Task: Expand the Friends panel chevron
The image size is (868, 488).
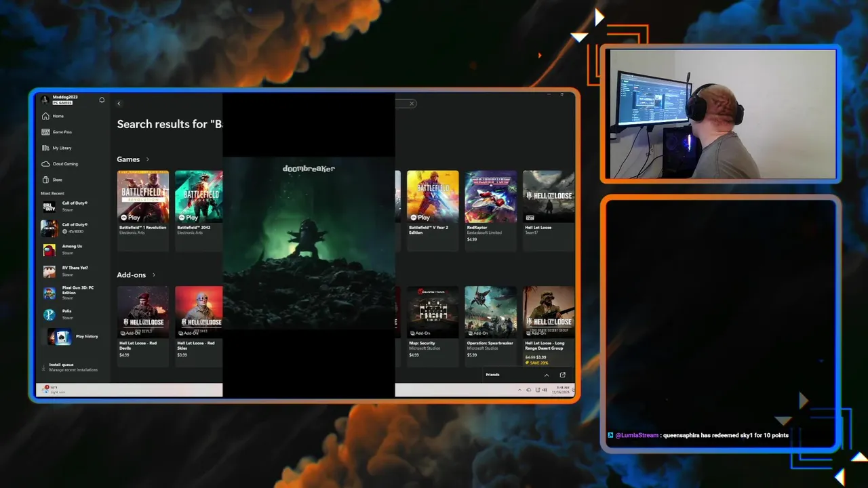Action: [547, 375]
